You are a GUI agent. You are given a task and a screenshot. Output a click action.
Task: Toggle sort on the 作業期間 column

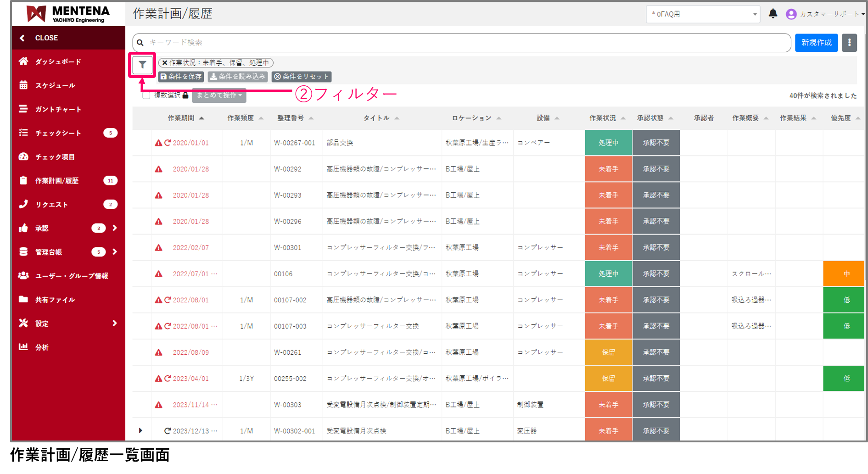click(x=186, y=117)
